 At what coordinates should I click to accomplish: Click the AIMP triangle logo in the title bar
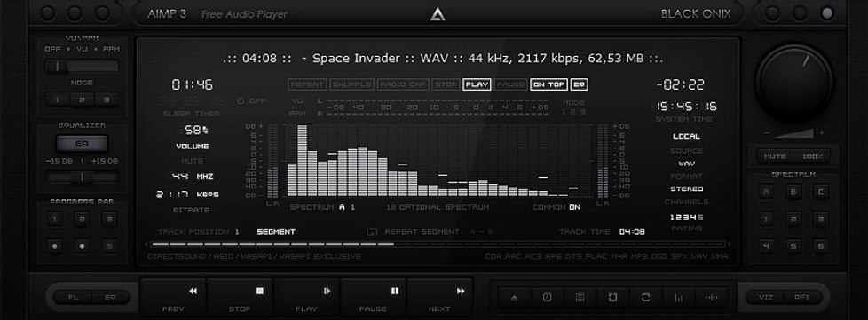point(438,14)
